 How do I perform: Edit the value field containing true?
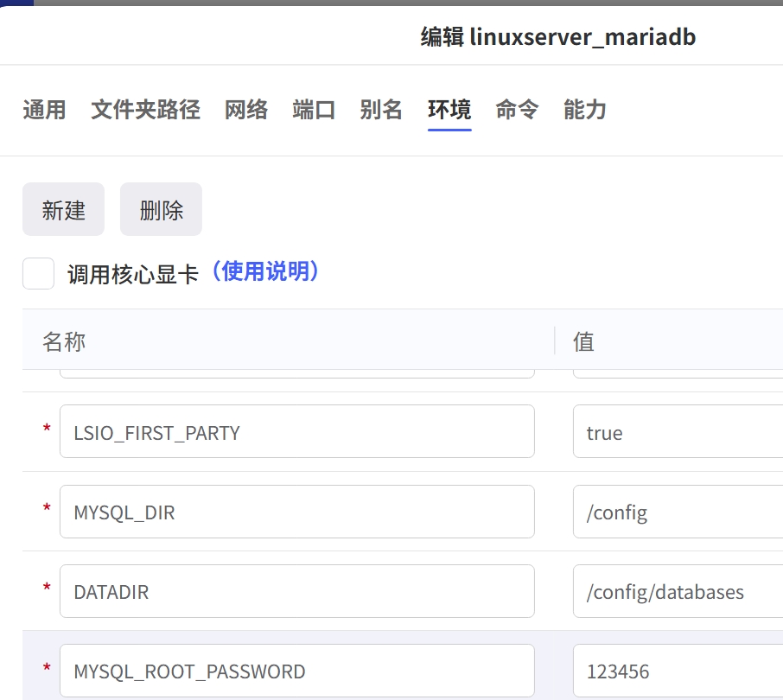click(677, 432)
